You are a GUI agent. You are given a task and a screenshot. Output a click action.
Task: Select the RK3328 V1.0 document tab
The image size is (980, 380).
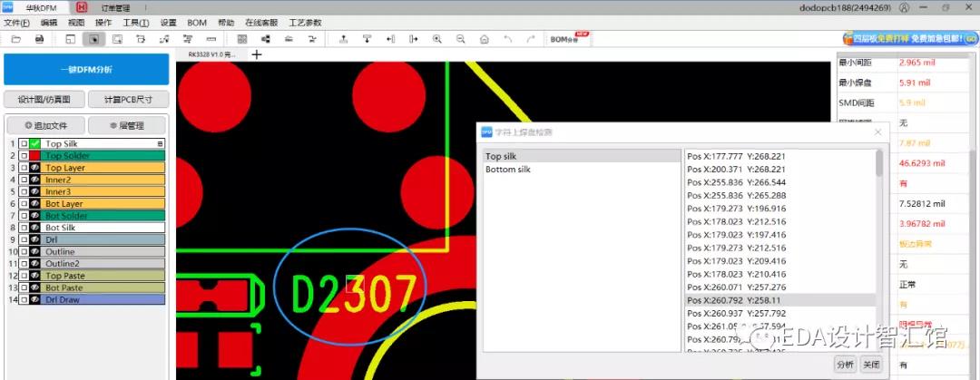(212, 54)
